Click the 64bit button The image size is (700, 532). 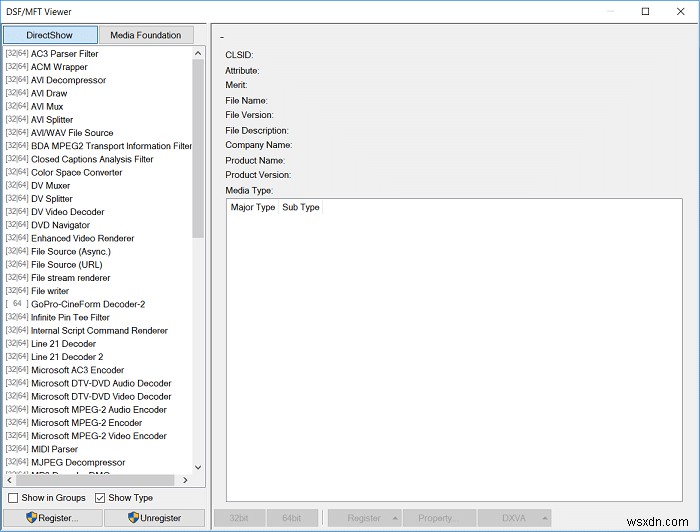click(x=292, y=518)
